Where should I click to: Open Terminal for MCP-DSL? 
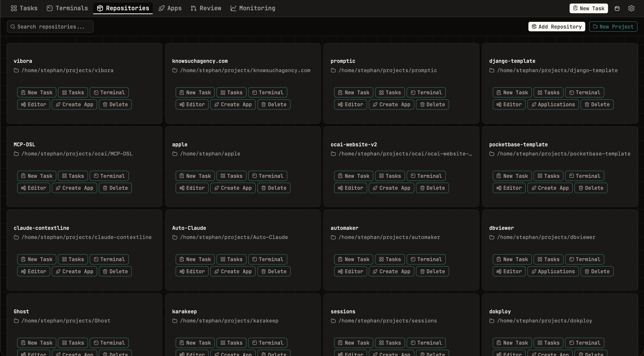point(109,176)
